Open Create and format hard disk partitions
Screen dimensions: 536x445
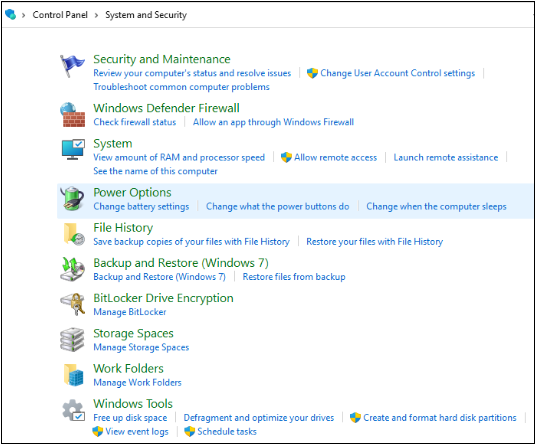[x=440, y=418]
